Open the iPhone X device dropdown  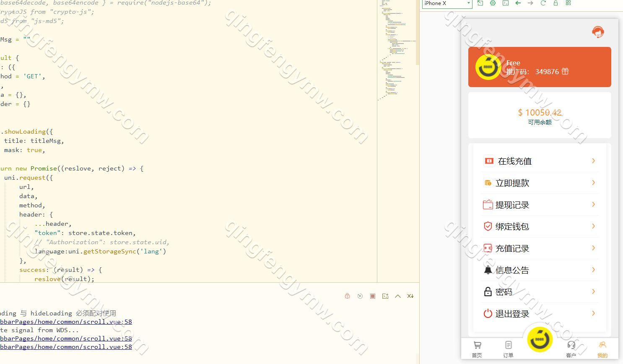pos(447,3)
